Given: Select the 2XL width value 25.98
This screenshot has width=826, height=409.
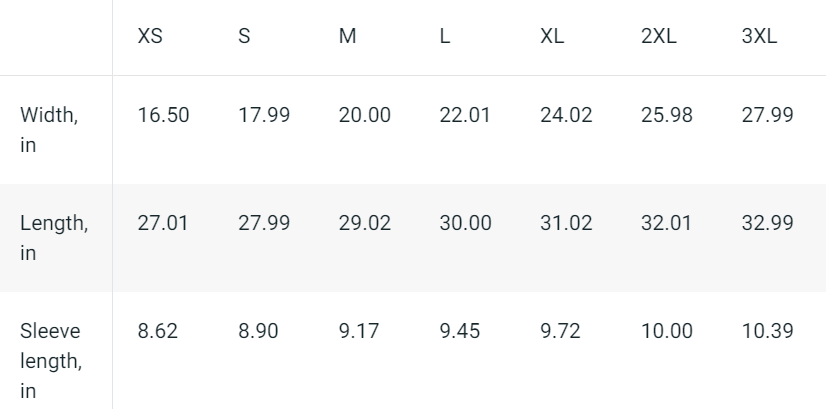Looking at the screenshot, I should click(x=667, y=115).
